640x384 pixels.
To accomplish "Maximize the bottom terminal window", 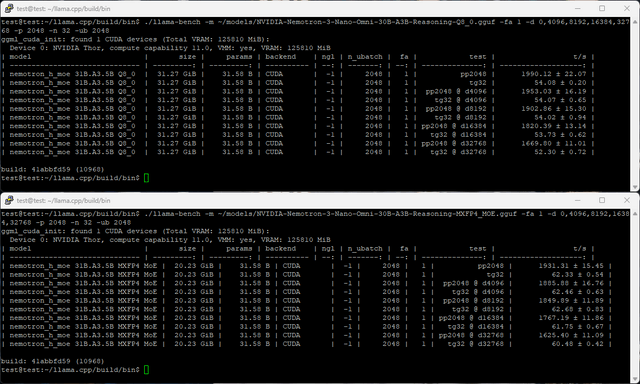I will (602, 200).
